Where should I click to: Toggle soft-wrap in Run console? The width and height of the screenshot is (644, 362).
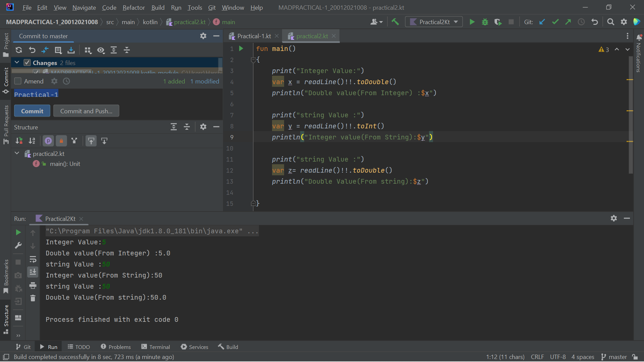[x=33, y=259]
